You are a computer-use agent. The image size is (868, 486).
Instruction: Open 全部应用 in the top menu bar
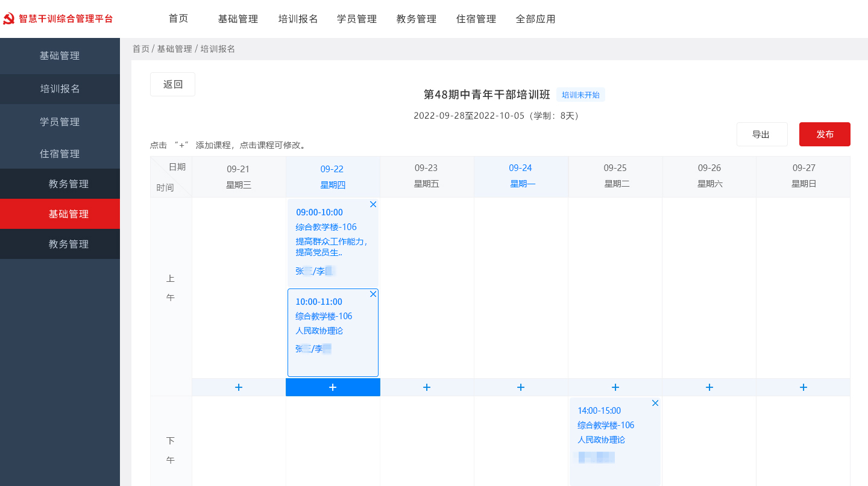[535, 19]
